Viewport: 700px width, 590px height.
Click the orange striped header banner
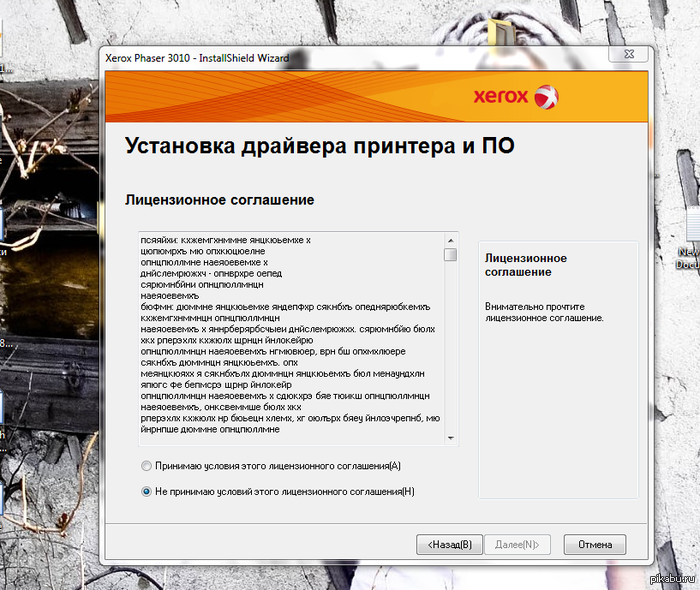click(x=300, y=98)
